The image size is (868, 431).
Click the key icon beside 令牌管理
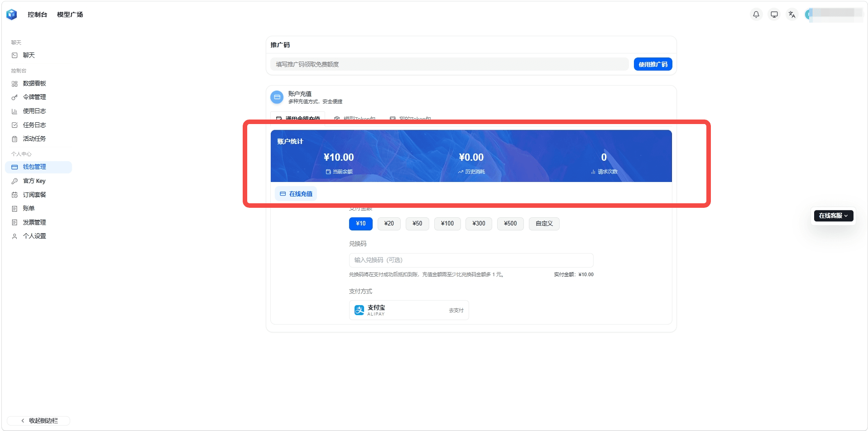[14, 97]
